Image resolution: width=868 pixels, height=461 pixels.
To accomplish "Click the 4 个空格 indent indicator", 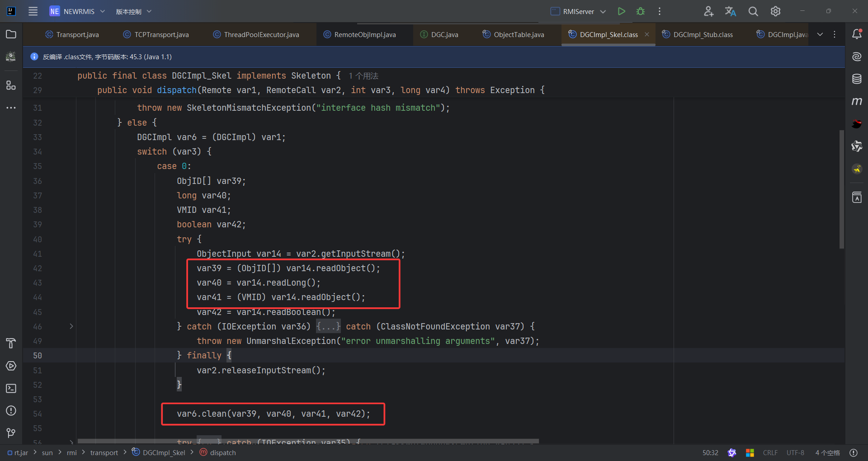I will pos(827,452).
